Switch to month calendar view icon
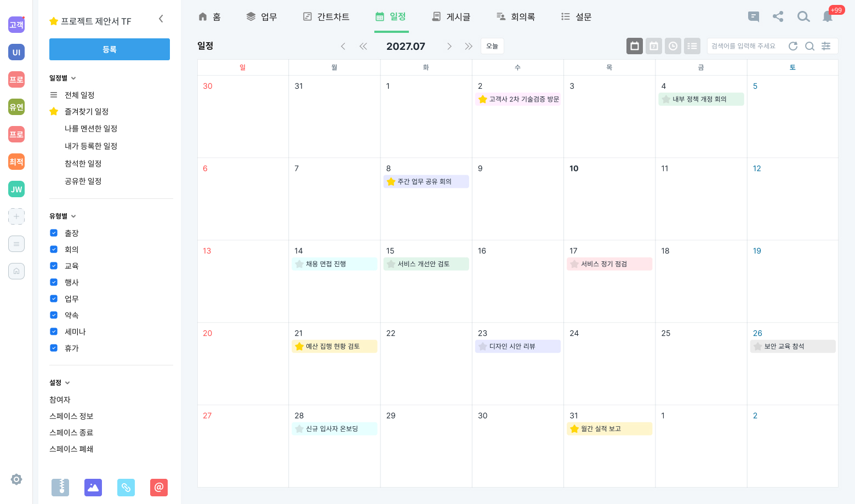This screenshot has width=855, height=504. click(x=635, y=46)
